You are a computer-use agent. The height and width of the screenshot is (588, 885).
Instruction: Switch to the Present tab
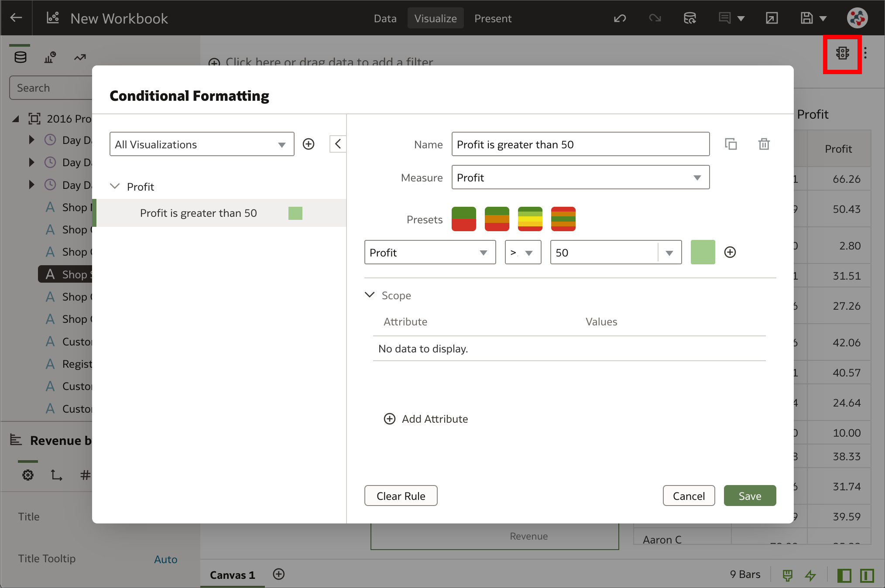pos(493,18)
